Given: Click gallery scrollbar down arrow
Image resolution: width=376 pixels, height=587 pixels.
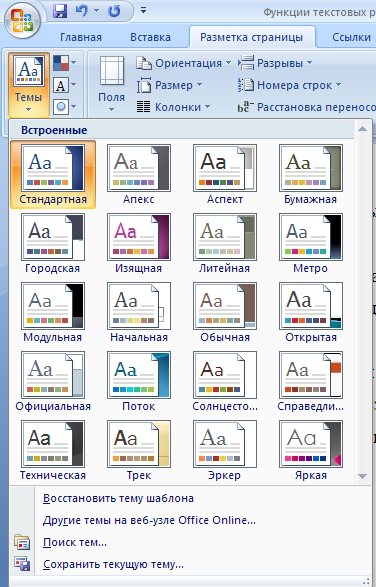Looking at the screenshot, I should (x=362, y=476).
